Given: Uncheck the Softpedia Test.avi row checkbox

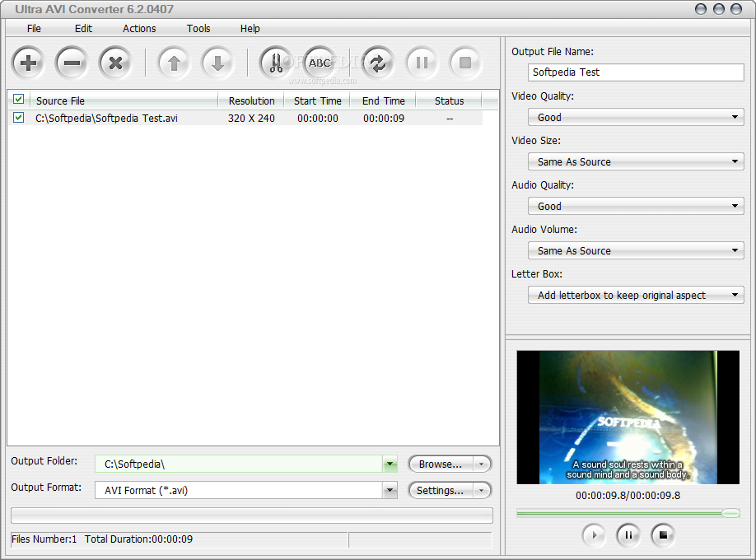Looking at the screenshot, I should 18,117.
